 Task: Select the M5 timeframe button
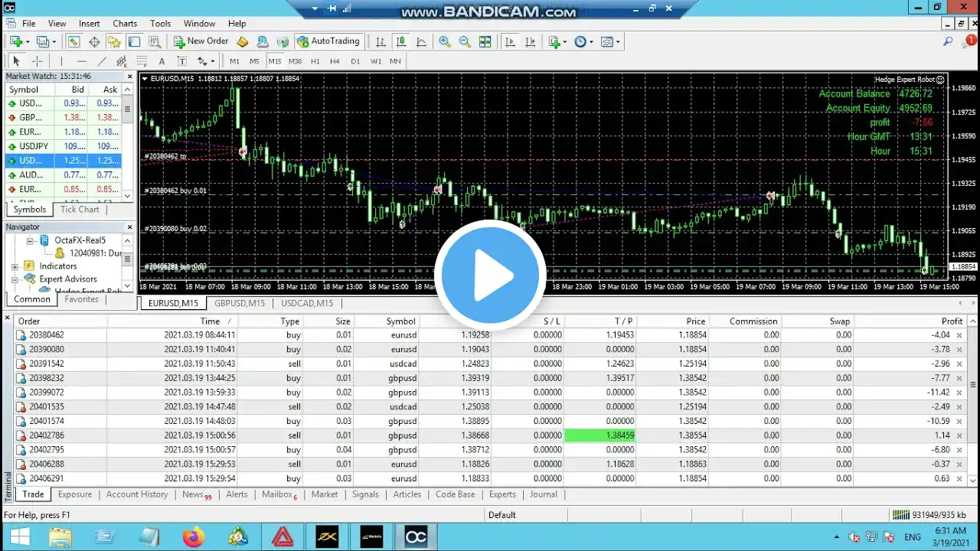click(x=254, y=61)
